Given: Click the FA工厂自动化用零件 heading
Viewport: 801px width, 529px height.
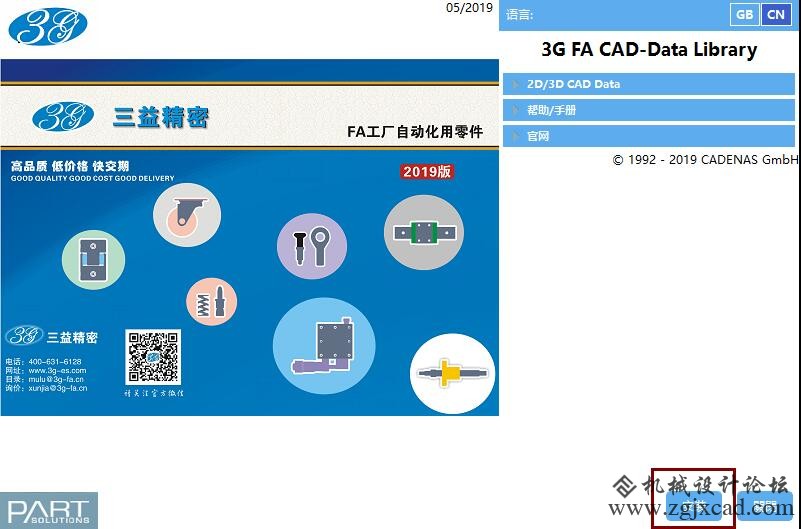Looking at the screenshot, I should point(415,132).
